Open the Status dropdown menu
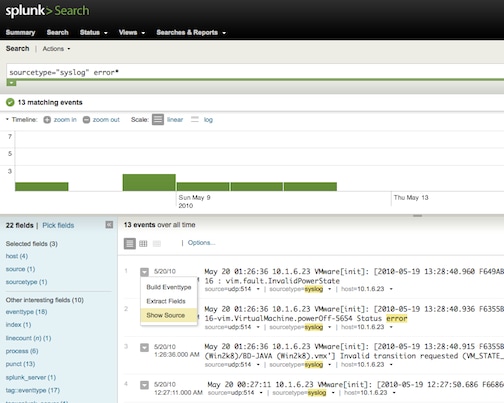This screenshot has height=403, width=504. pos(93,32)
